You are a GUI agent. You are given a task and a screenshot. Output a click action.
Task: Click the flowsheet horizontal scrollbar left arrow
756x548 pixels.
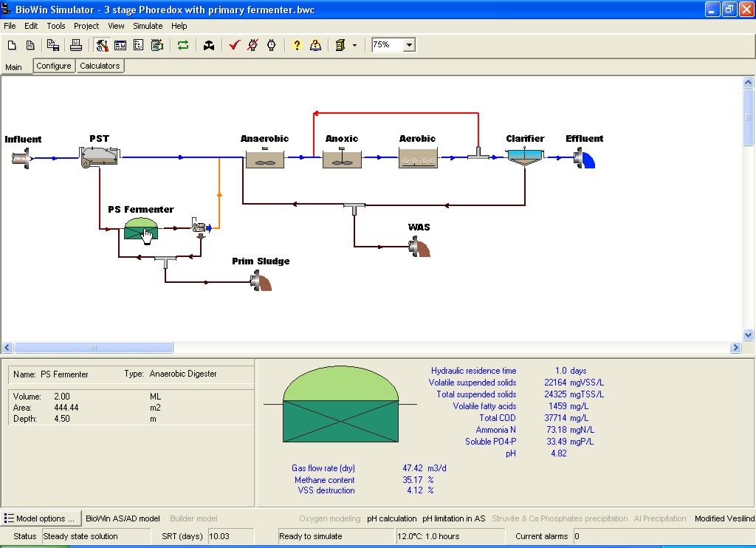(7, 347)
